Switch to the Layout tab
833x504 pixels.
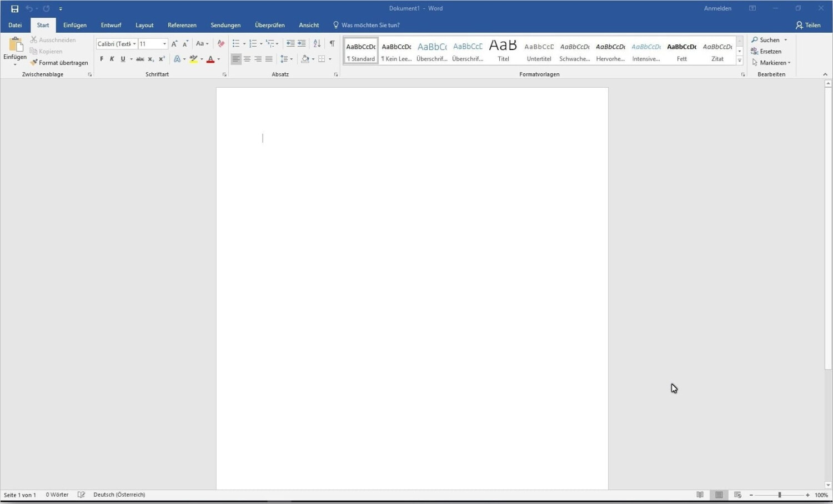144,25
